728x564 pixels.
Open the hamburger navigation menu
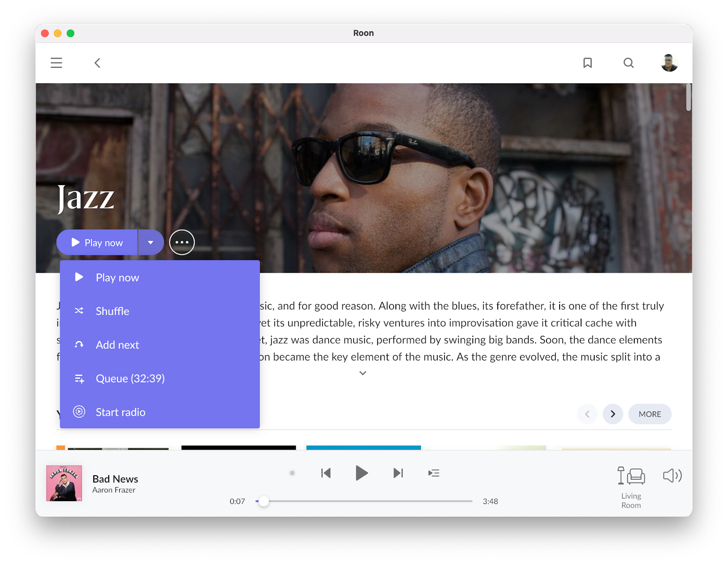tap(56, 63)
